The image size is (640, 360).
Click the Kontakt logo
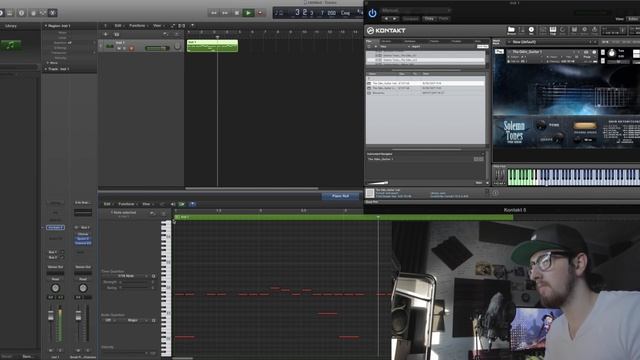tap(386, 31)
